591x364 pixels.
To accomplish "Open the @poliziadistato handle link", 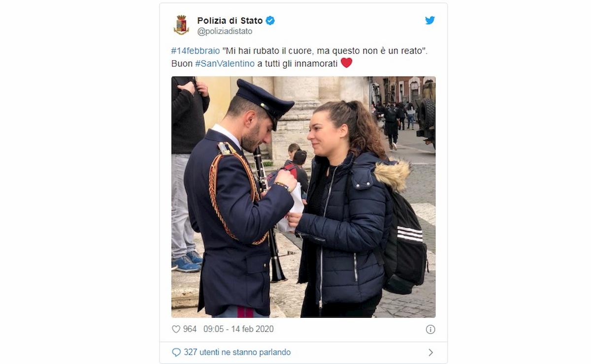I will click(225, 31).
